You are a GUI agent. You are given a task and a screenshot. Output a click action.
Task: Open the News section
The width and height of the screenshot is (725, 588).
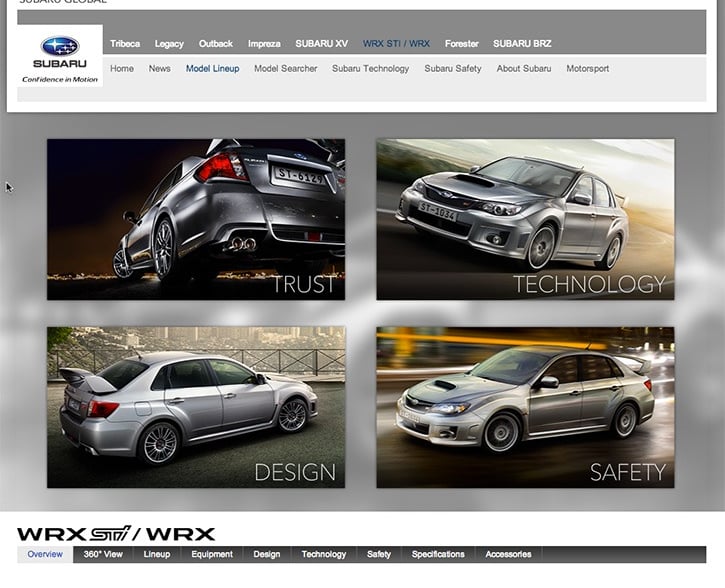pos(160,68)
